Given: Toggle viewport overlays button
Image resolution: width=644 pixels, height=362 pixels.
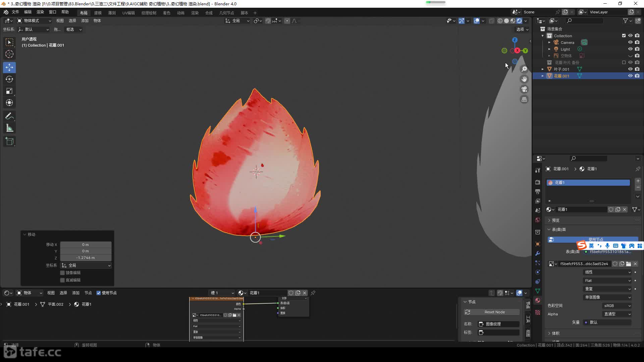Looking at the screenshot, I should (x=477, y=21).
